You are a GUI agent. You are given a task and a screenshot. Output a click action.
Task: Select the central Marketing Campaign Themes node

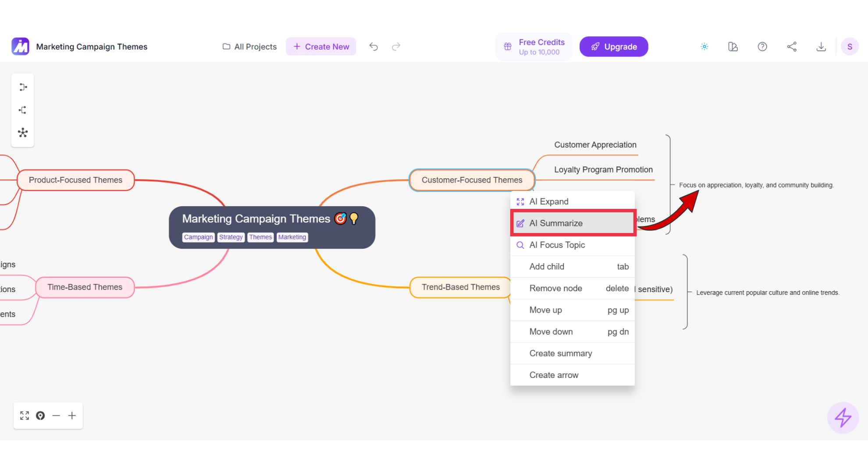(272, 227)
